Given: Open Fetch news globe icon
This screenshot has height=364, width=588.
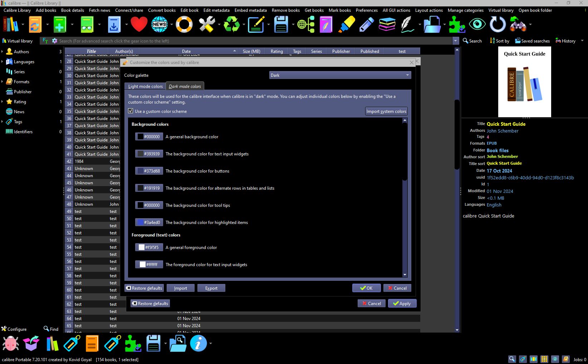Looking at the screenshot, I should coord(160,24).
